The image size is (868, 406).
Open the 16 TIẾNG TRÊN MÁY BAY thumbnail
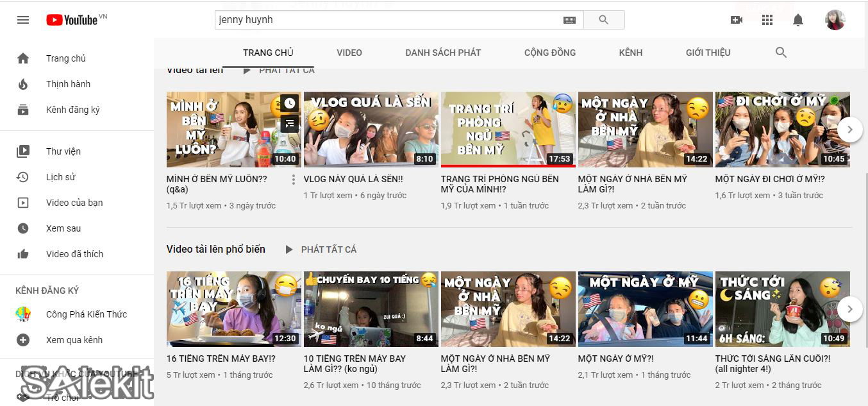233,309
